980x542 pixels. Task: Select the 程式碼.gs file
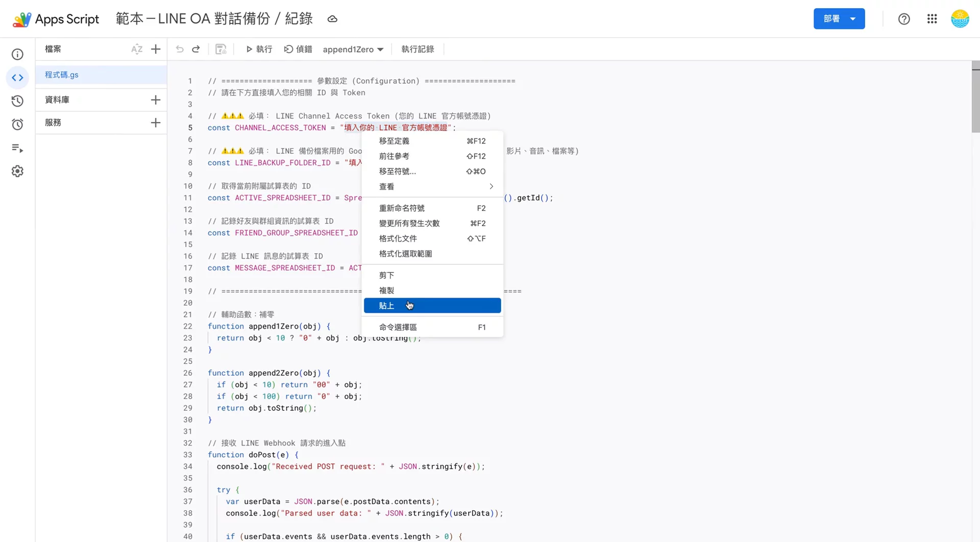[x=101, y=75]
